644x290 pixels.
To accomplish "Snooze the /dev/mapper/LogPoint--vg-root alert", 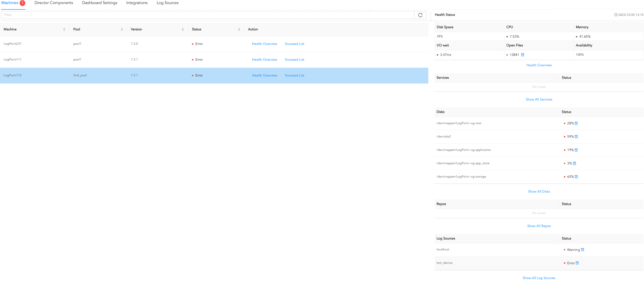I will [x=577, y=123].
